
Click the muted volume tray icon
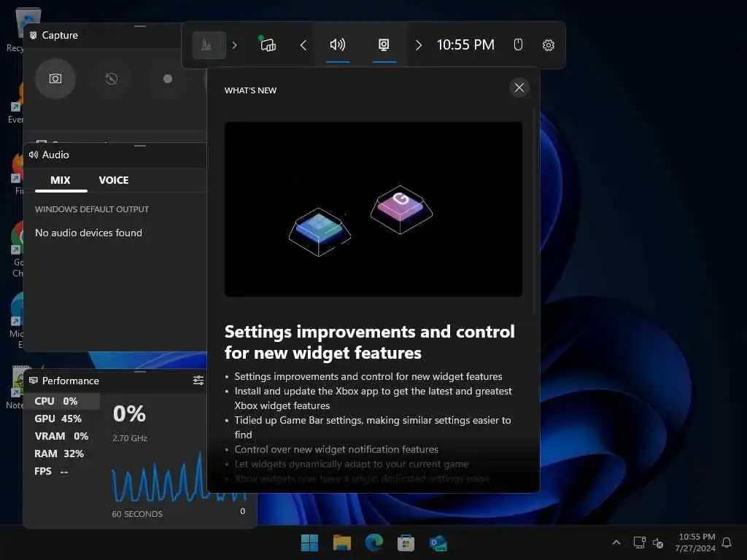658,542
